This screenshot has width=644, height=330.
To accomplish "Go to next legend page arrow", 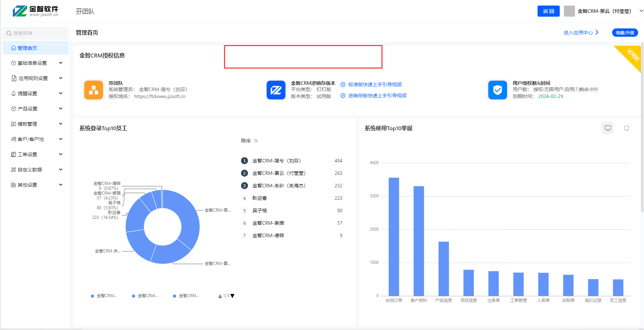I will [x=232, y=296].
